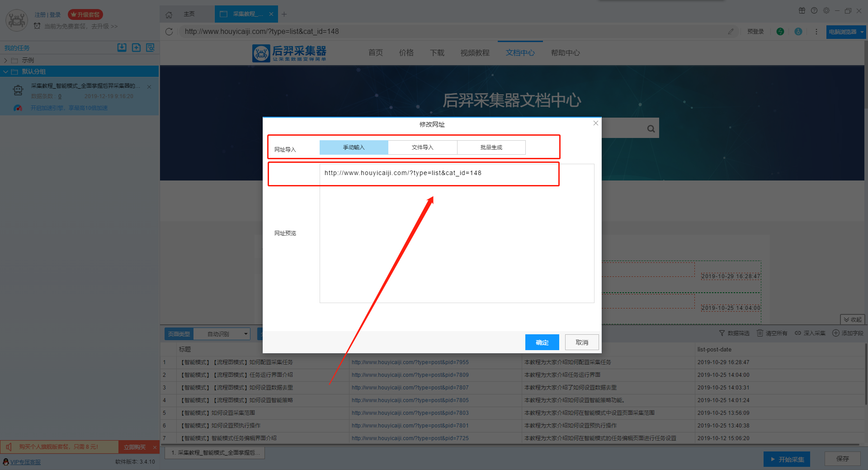The image size is (868, 470).
Task: Click the 升级套餐 upgrade button
Action: coord(85,14)
